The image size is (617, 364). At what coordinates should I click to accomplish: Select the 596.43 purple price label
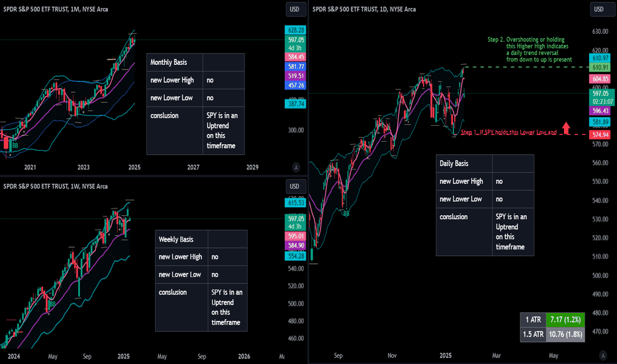[x=600, y=111]
